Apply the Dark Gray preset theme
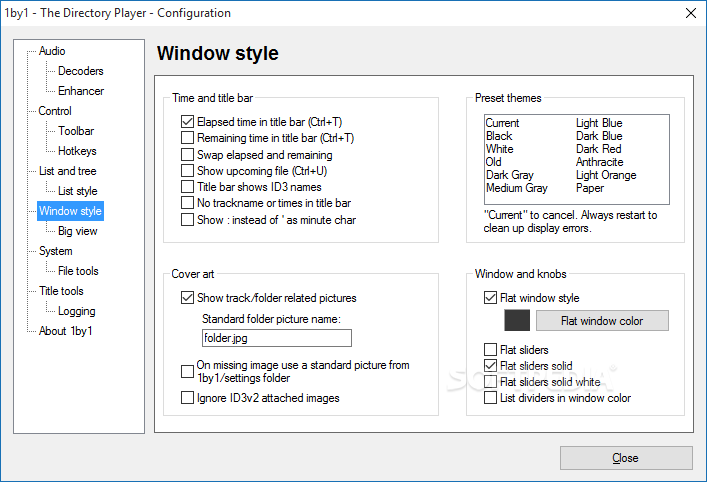 pos(510,175)
